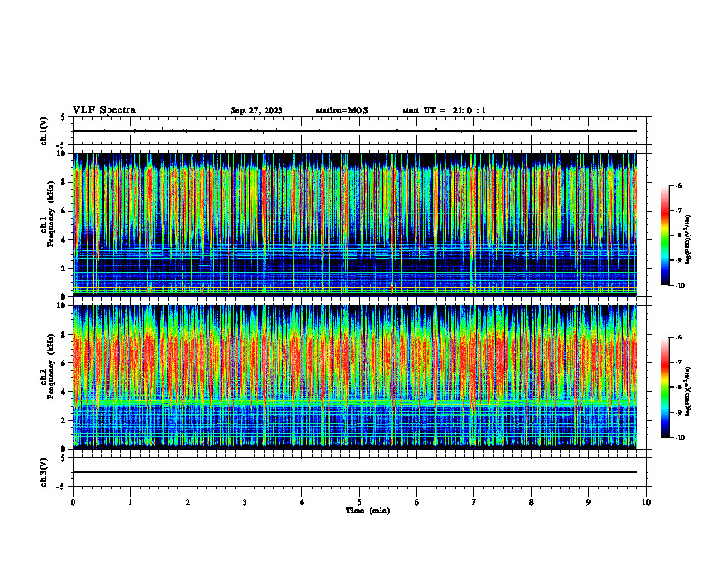Click inside the ch.1 spectrogram panel

(355, 224)
